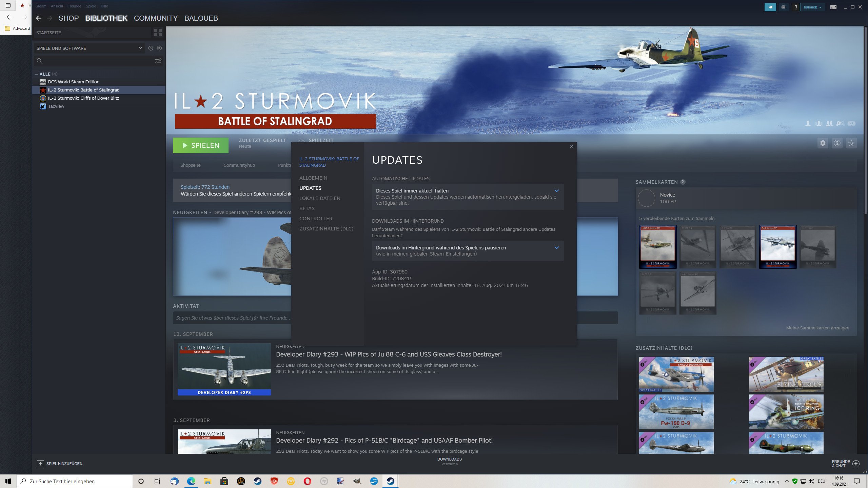Open the Bibliothek main menu
Viewport: 868px width, 488px height.
pos(106,18)
